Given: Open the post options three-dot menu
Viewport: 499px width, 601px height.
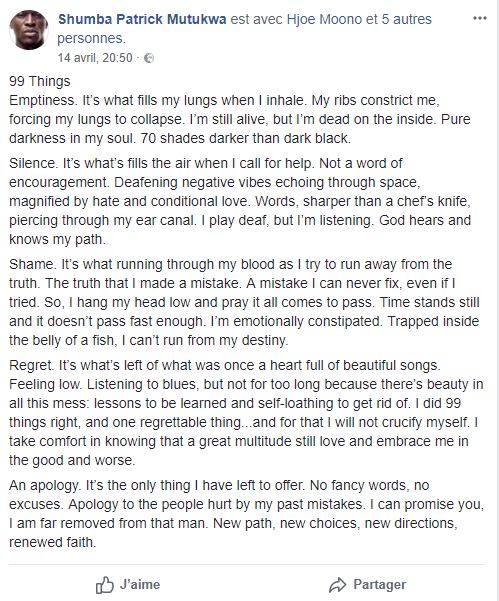Looking at the screenshot, I should (479, 18).
